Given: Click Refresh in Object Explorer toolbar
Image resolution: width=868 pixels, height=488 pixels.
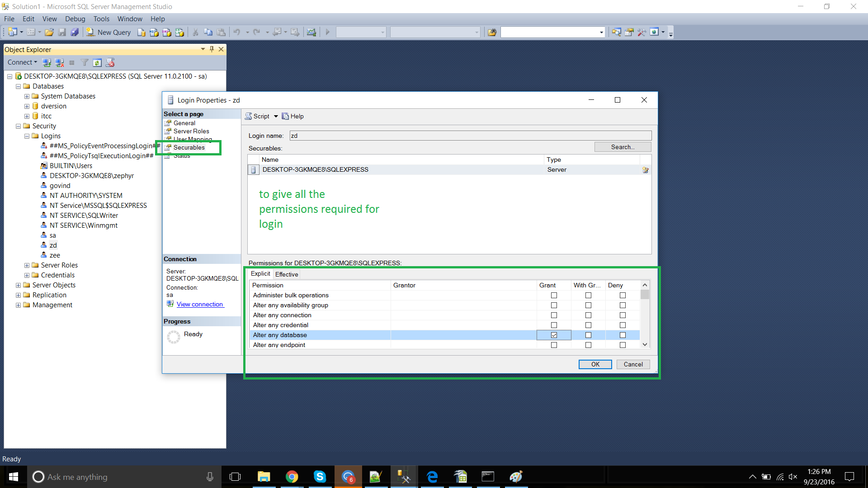Looking at the screenshot, I should pyautogui.click(x=97, y=62).
